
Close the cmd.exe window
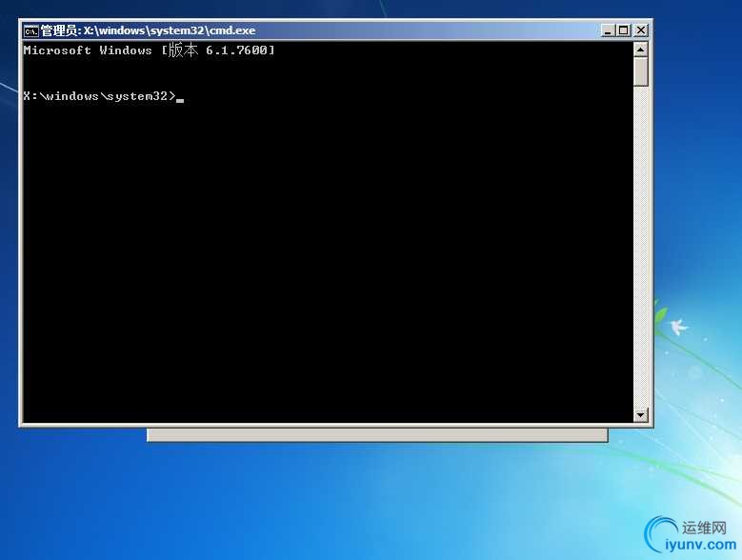(x=640, y=30)
